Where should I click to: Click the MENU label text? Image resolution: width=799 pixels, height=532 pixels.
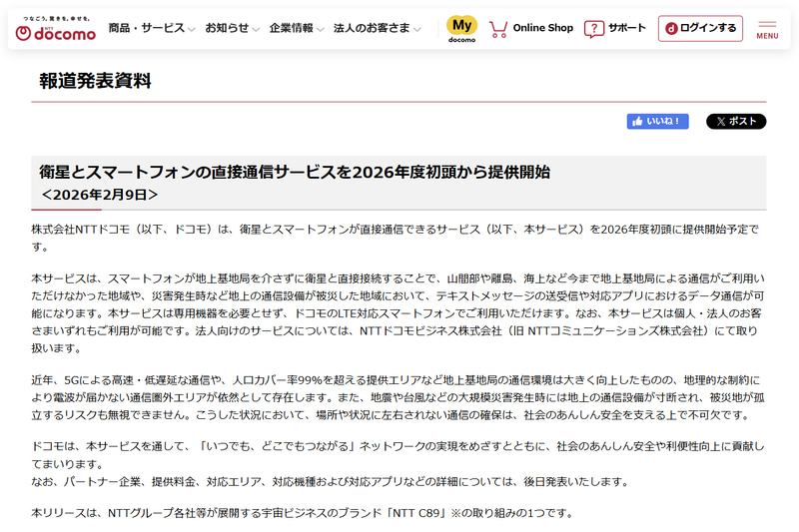(x=767, y=36)
